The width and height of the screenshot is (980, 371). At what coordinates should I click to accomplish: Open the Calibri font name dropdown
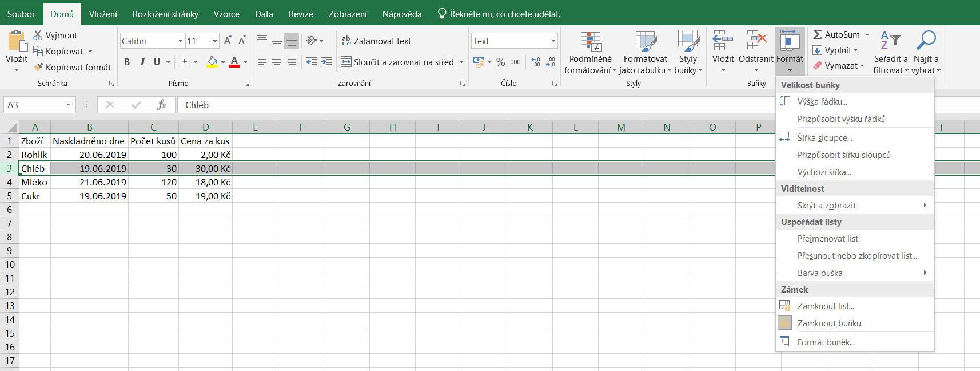(181, 41)
